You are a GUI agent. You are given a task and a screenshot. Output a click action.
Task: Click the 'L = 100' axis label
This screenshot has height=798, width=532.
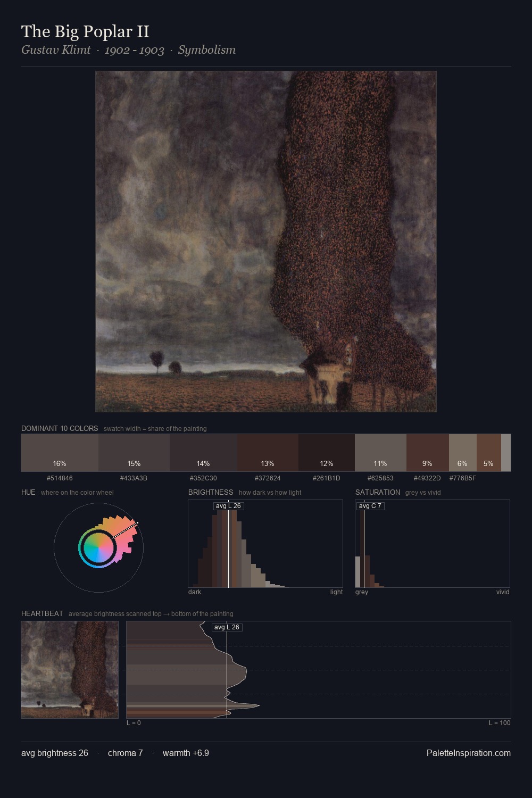tap(500, 723)
